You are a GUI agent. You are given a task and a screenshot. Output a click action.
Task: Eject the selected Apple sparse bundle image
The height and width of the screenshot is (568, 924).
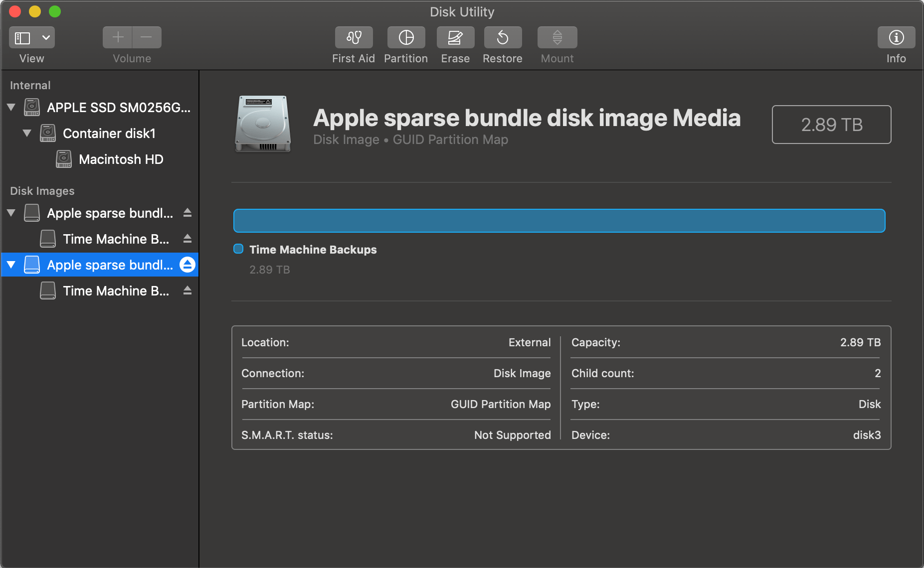tap(187, 265)
